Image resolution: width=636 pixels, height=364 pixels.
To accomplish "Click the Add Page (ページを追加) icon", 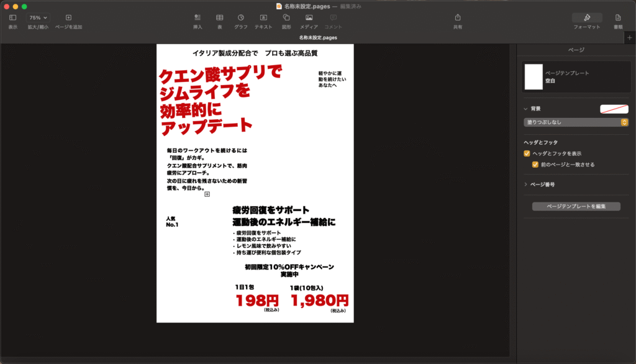I will (68, 17).
